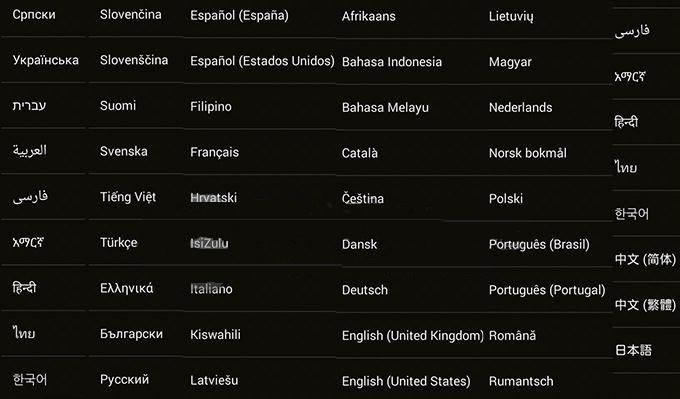This screenshot has width=680, height=399.
Task: Select Español (España) from the language list
Action: (x=239, y=16)
